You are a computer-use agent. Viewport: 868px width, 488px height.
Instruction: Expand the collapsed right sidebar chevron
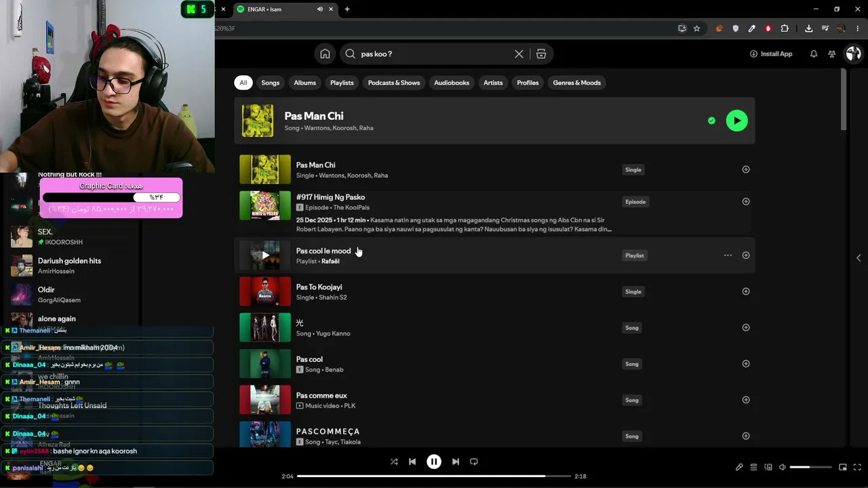point(859,258)
